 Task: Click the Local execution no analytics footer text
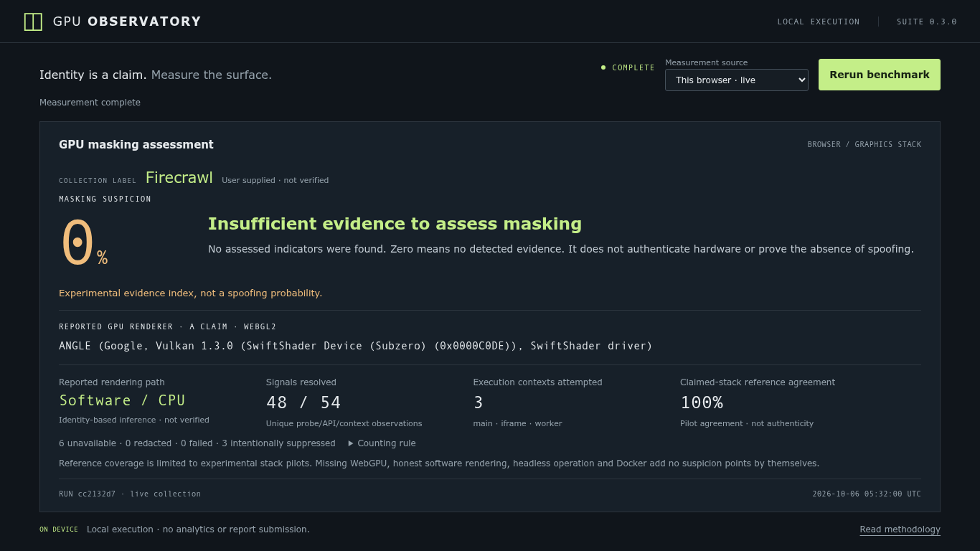198,529
